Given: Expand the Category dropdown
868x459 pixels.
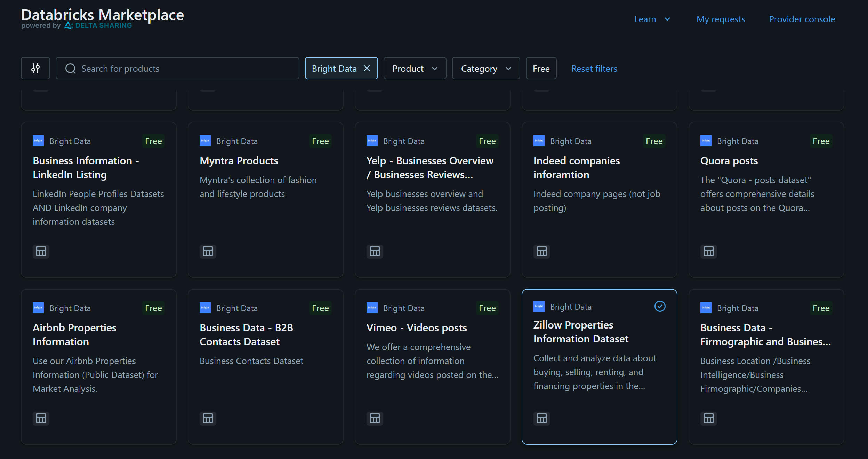Looking at the screenshot, I should click(485, 68).
